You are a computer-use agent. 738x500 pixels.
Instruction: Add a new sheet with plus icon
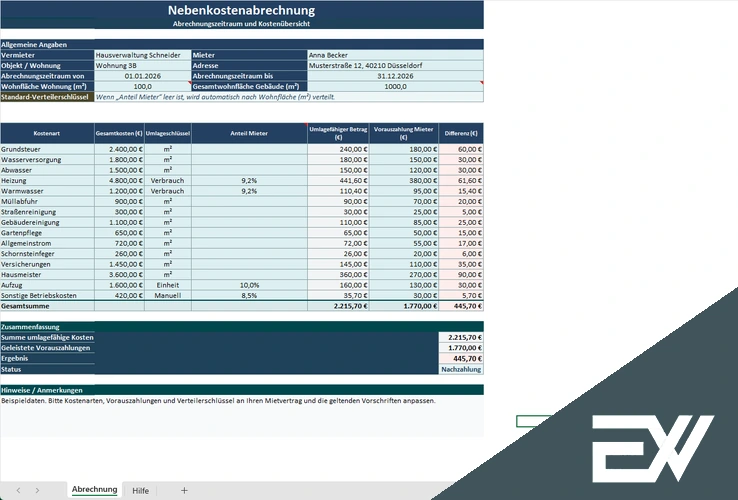pyautogui.click(x=184, y=491)
